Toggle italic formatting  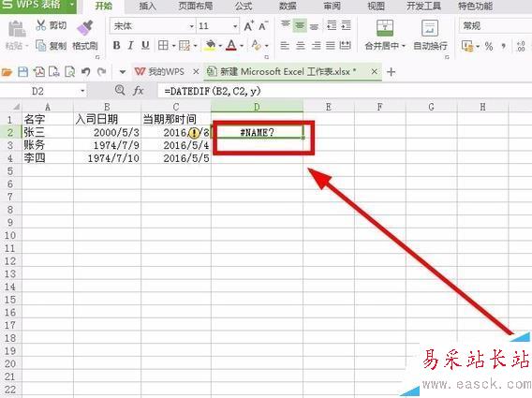(x=130, y=45)
